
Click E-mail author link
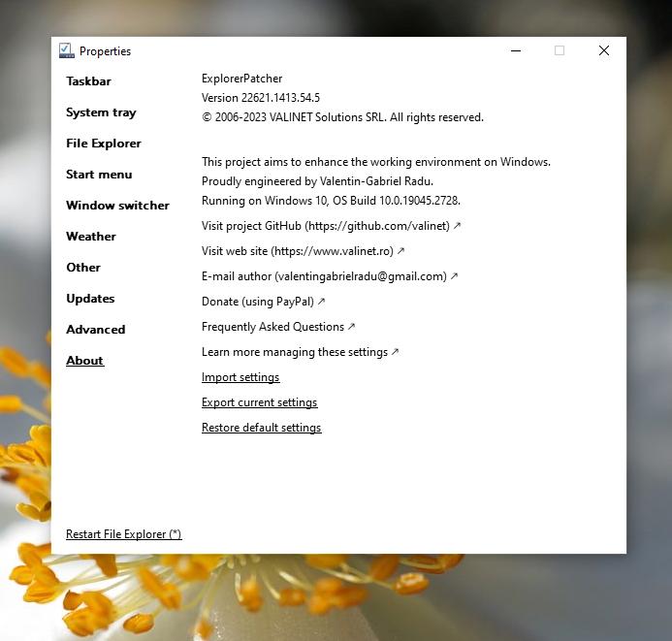tap(330, 276)
